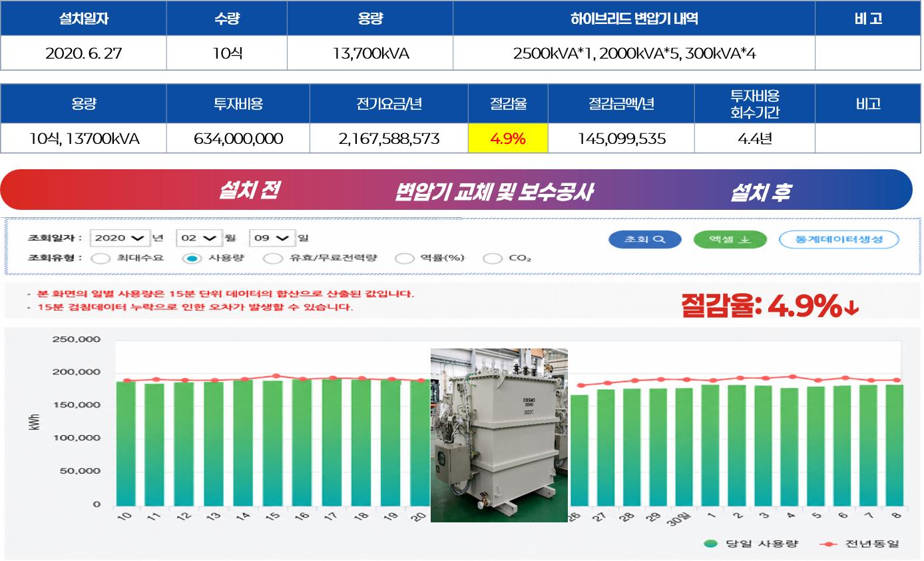Image resolution: width=924 pixels, height=561 pixels.
Task: Download data with the 엑셀 button
Action: click(730, 239)
